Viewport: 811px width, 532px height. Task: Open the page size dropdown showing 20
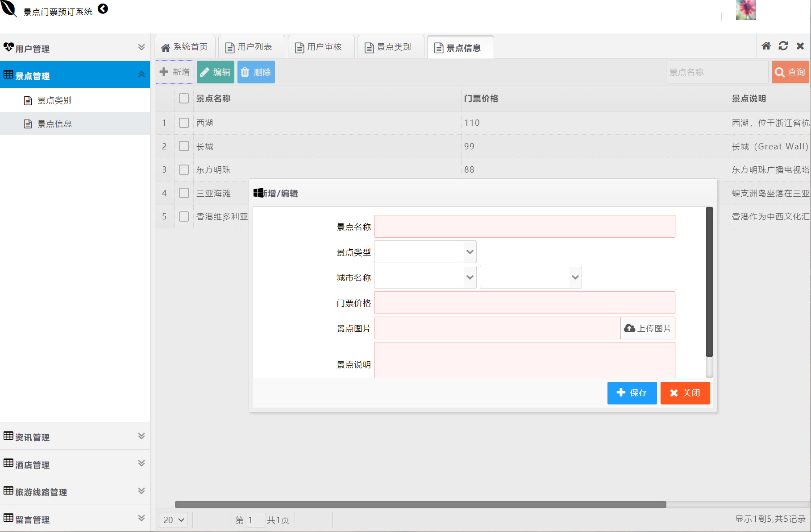coord(173,520)
